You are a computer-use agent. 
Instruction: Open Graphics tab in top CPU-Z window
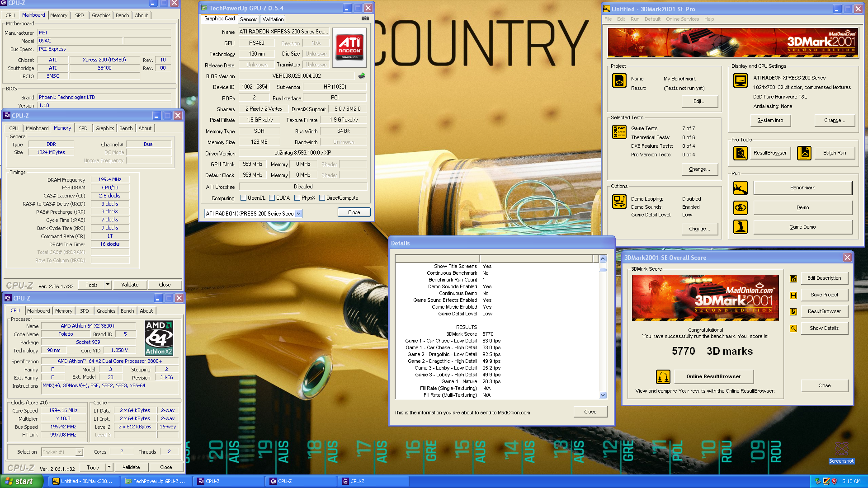coord(101,15)
